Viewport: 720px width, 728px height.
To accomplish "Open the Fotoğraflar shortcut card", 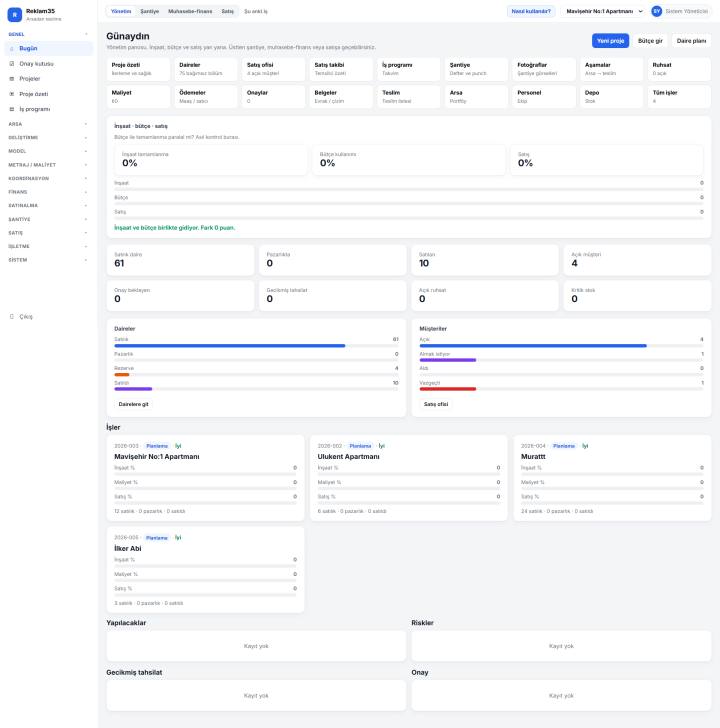I will point(544,69).
